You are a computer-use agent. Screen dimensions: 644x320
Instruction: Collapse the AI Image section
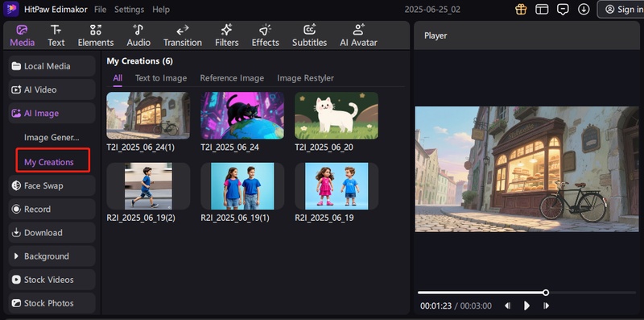52,113
